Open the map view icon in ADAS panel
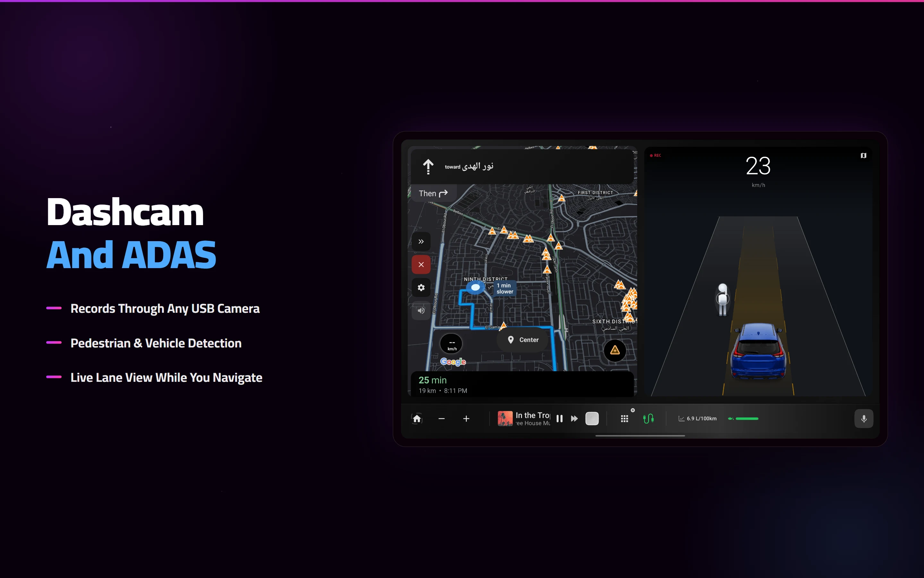Screen dimensions: 924x578 coord(863,156)
